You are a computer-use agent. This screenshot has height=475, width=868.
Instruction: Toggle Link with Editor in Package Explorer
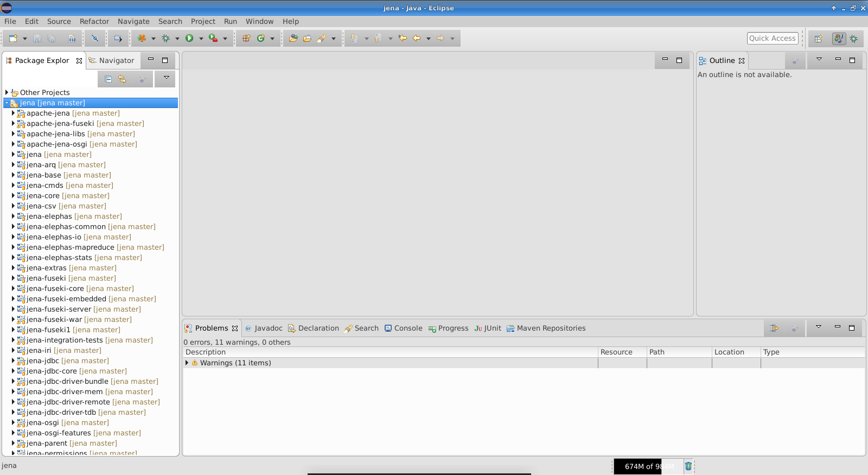tap(122, 79)
